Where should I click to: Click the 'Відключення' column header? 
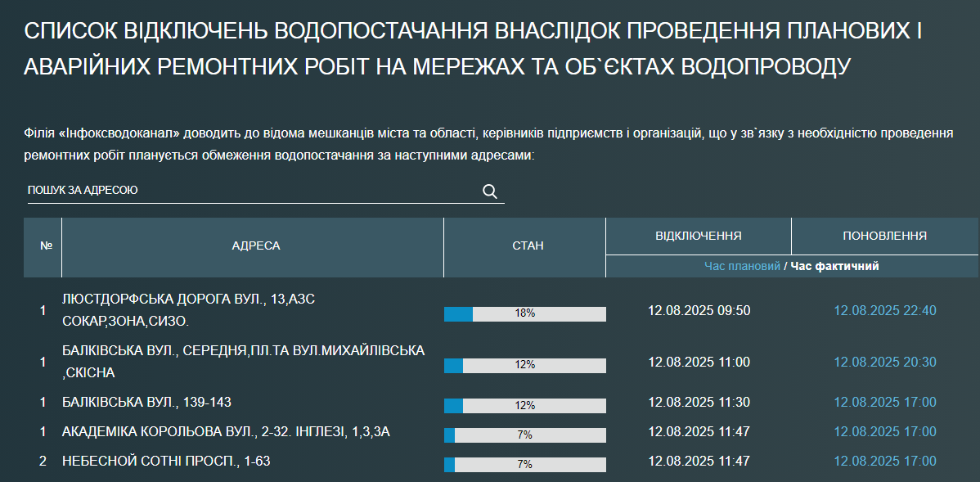click(x=698, y=236)
